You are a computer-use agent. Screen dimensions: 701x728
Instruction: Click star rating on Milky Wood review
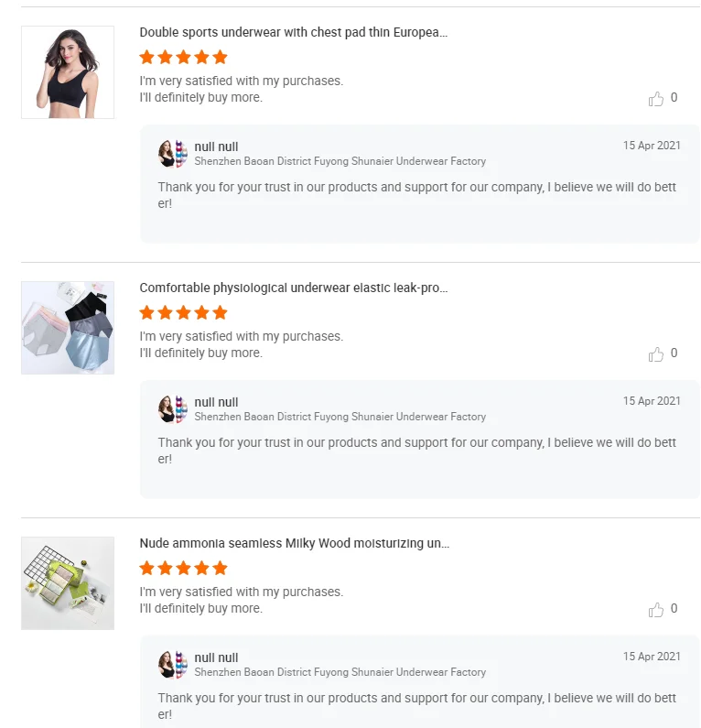point(183,569)
